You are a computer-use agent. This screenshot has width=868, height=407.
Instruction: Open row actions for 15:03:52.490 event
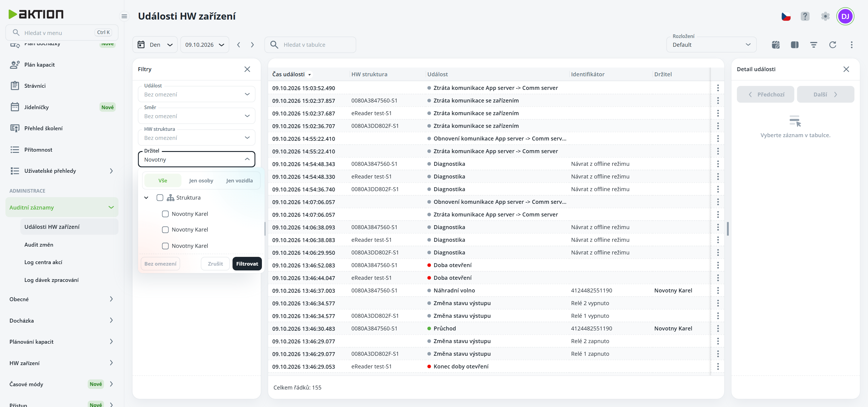[718, 88]
